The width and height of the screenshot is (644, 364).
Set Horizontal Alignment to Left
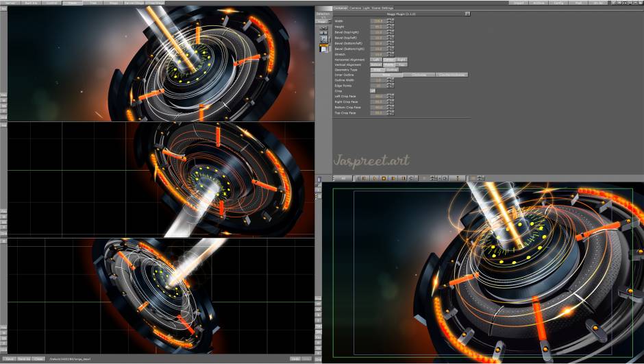376,60
